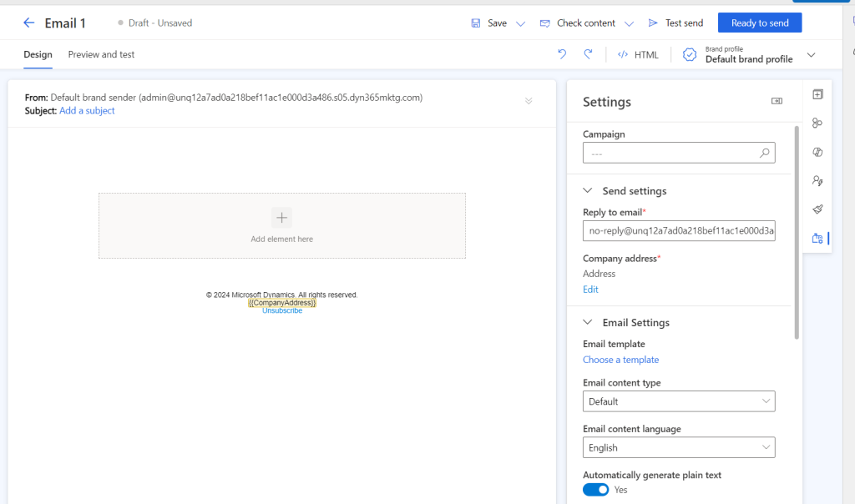Toggle Automatically generate plain text switch
This screenshot has width=855, height=504.
[595, 490]
